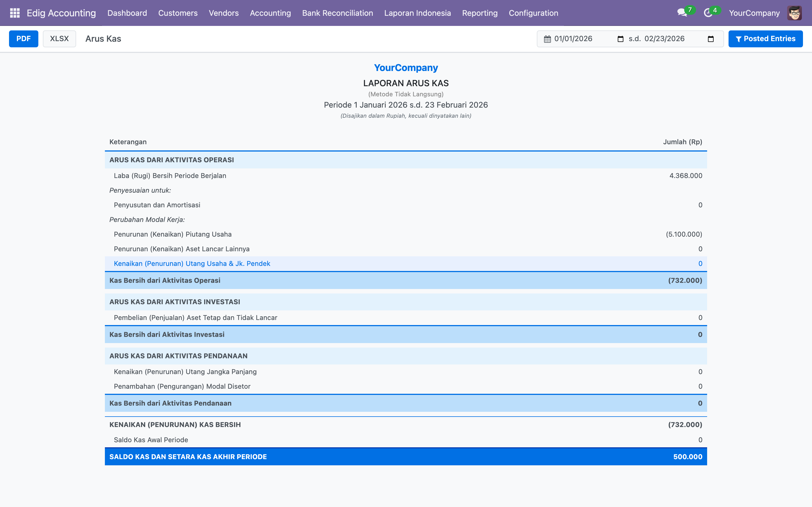Open the Posted Entries filter dropdown
This screenshot has height=507, width=812.
(x=765, y=39)
